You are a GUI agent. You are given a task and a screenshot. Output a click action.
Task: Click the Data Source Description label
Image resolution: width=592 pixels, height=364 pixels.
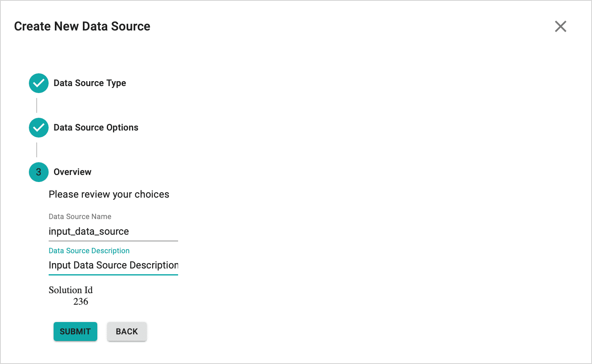(89, 251)
